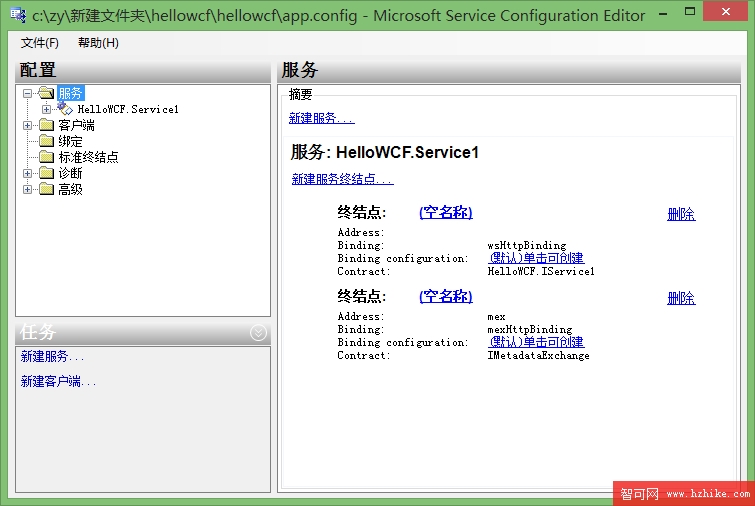
Task: Click the 服务 folder icon in tree
Action: (x=46, y=93)
